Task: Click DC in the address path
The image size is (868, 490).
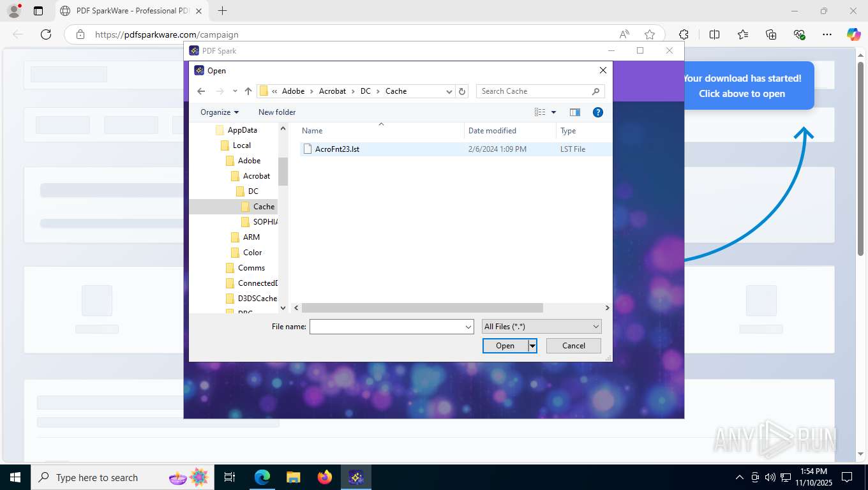Action: tap(365, 91)
